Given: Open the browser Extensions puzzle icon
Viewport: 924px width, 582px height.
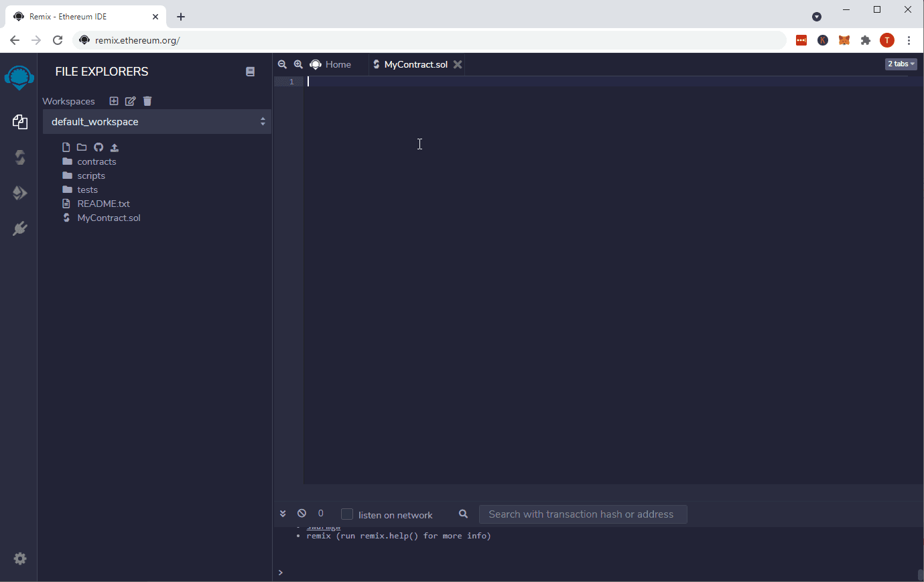Looking at the screenshot, I should point(866,40).
